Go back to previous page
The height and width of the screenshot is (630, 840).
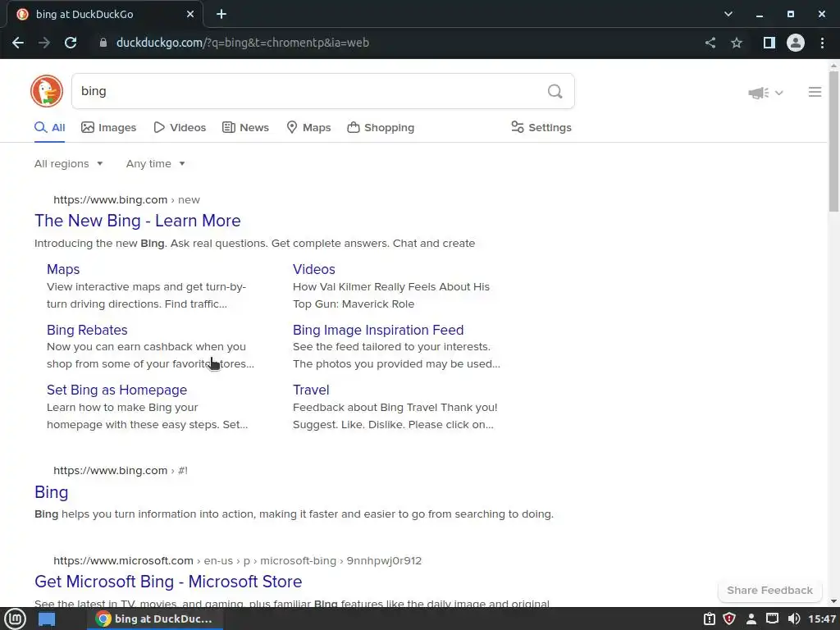point(18,43)
